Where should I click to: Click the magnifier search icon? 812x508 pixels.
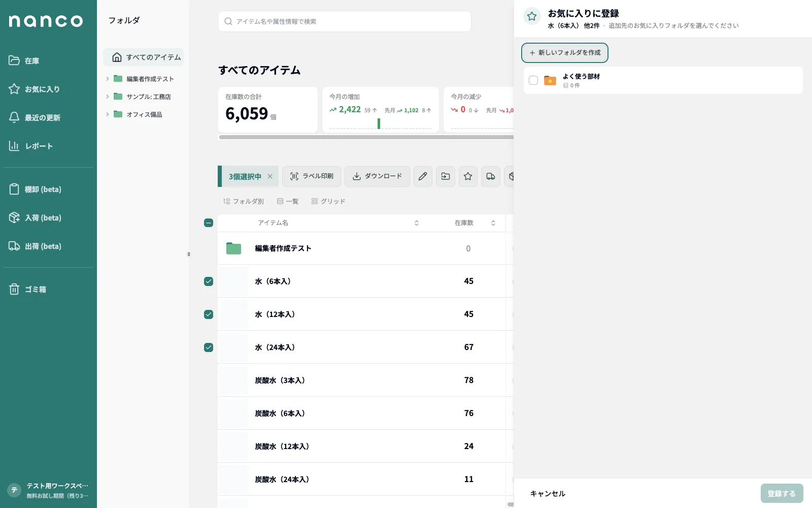click(228, 21)
